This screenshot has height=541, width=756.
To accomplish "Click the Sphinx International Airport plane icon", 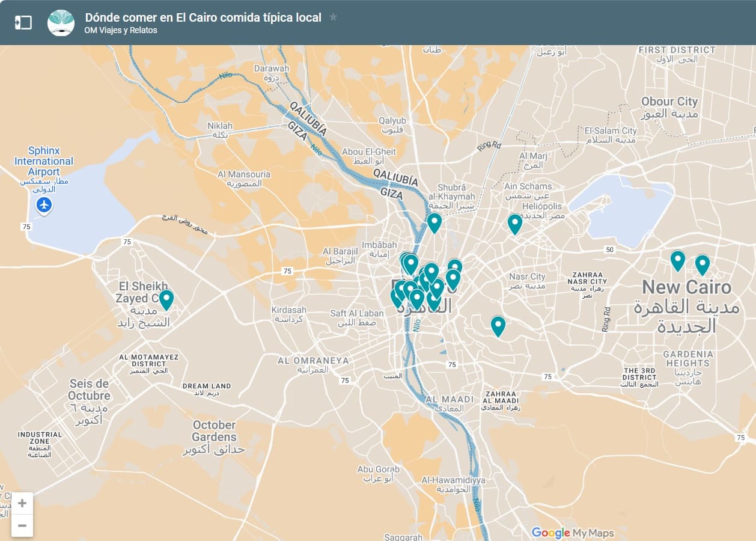I will pos(43,206).
